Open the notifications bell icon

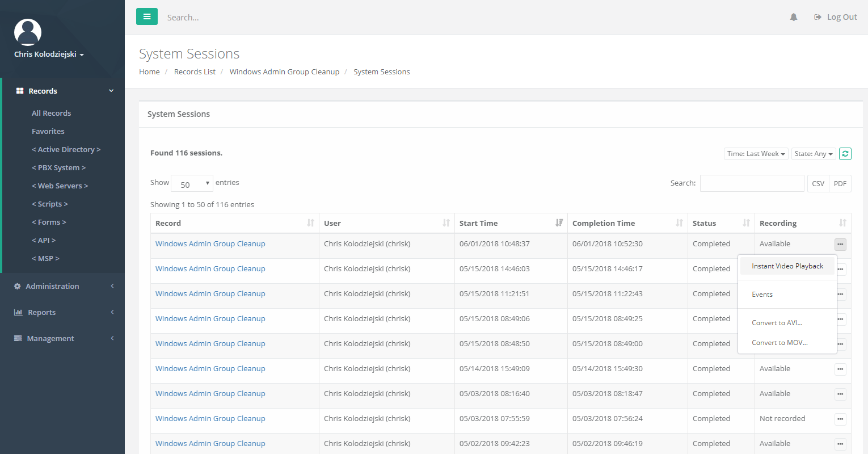click(794, 17)
